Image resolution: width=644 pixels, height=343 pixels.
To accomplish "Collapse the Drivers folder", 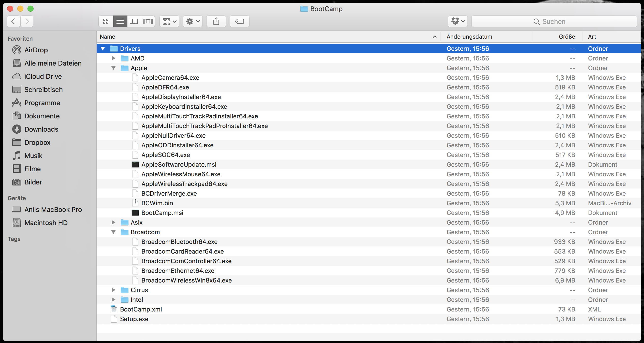I will pyautogui.click(x=103, y=49).
